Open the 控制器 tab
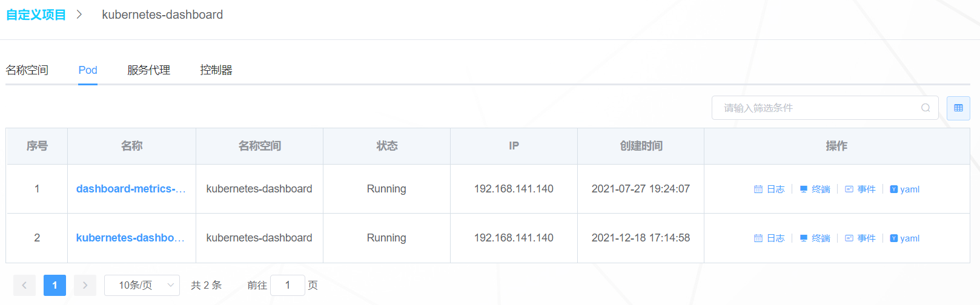 click(x=216, y=70)
